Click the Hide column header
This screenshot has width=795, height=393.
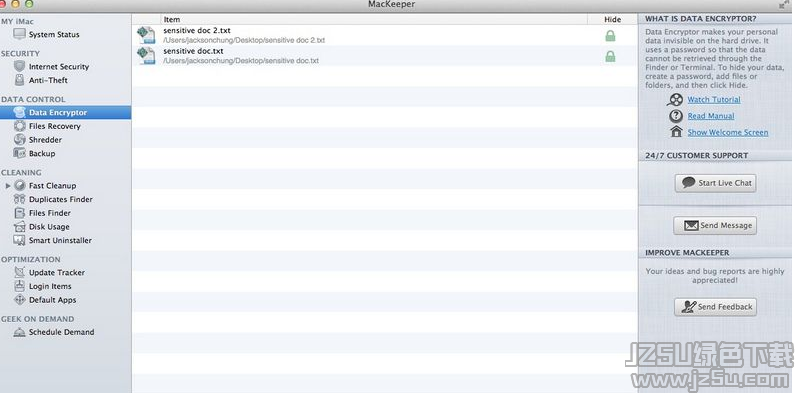click(x=612, y=19)
